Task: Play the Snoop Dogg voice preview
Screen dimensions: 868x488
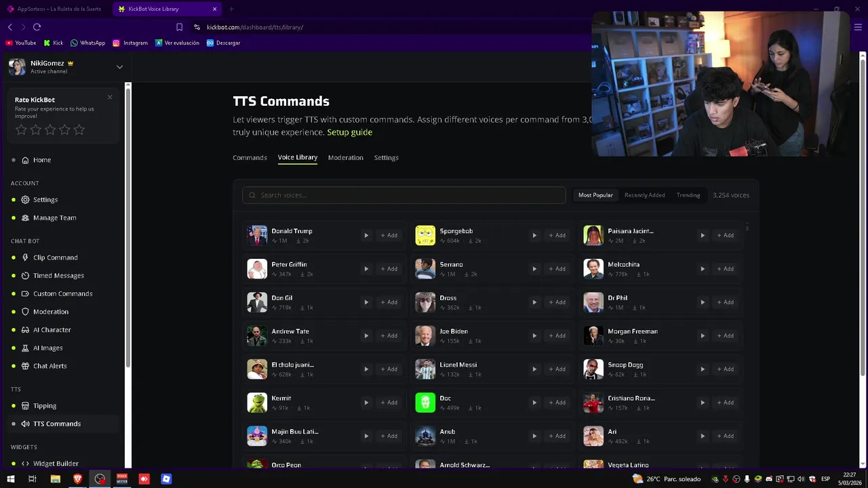Action: pos(703,369)
